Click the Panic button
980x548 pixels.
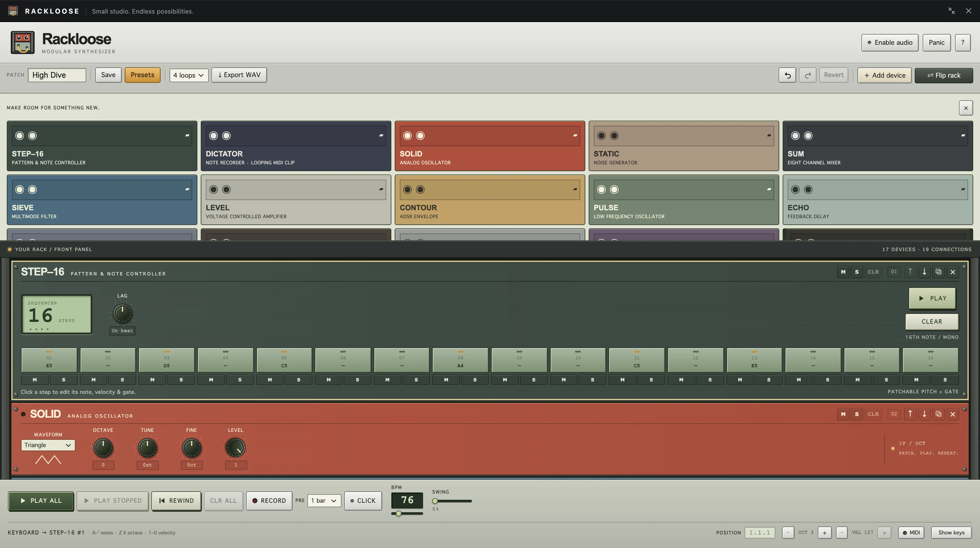click(936, 43)
